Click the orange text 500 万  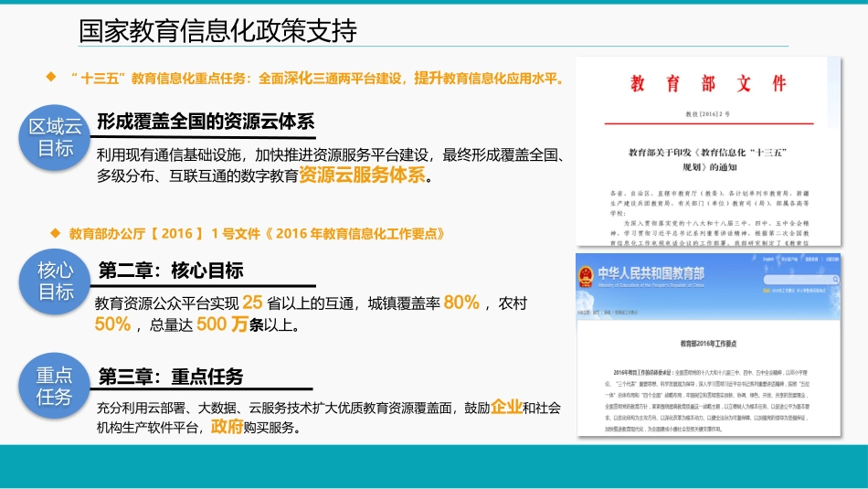pos(222,324)
